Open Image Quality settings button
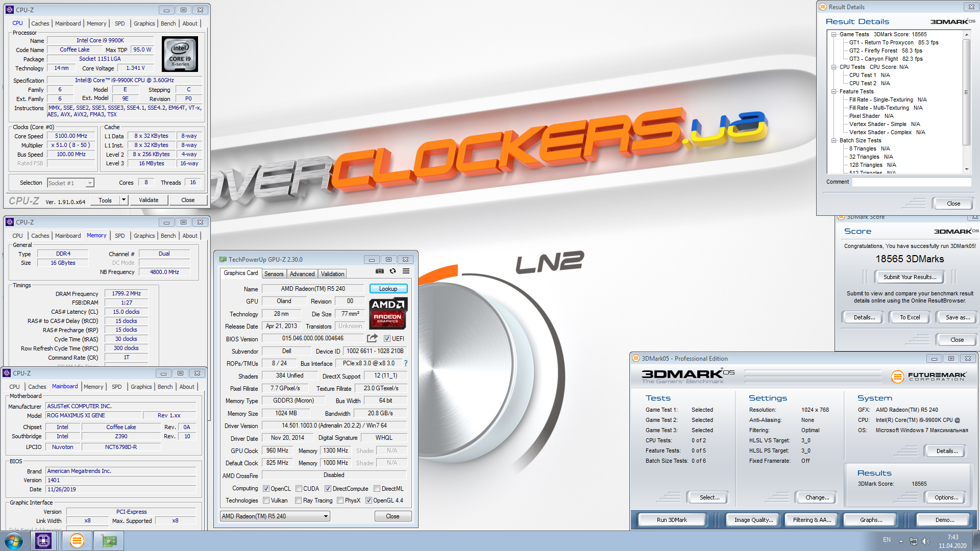Screen dimensions: 980x551 point(753,520)
